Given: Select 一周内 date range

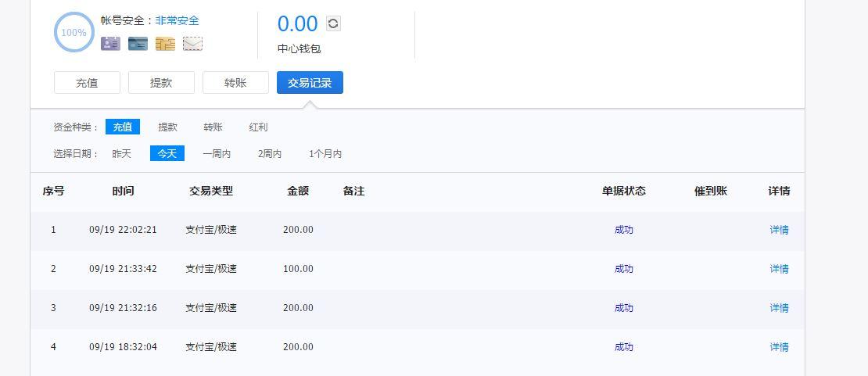Looking at the screenshot, I should coord(217,153).
